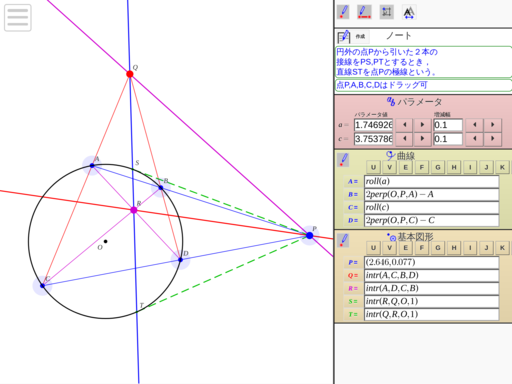
Task: Decrease parameter a with left arrow
Action: point(405,125)
